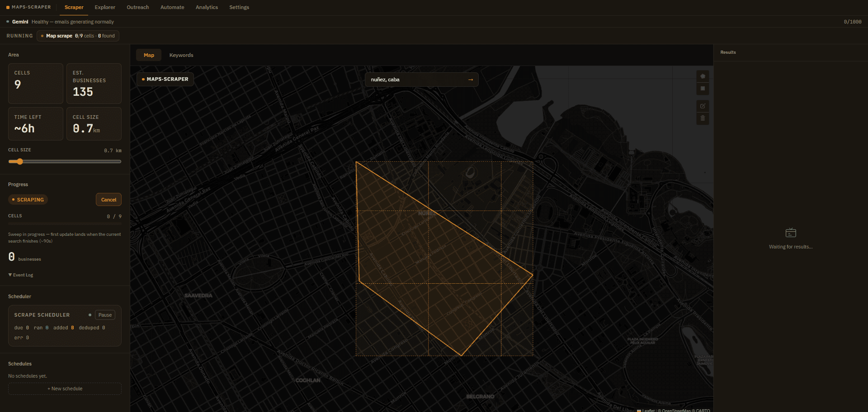Submit the location search with the arrow
This screenshot has height=412, width=868.
click(471, 80)
